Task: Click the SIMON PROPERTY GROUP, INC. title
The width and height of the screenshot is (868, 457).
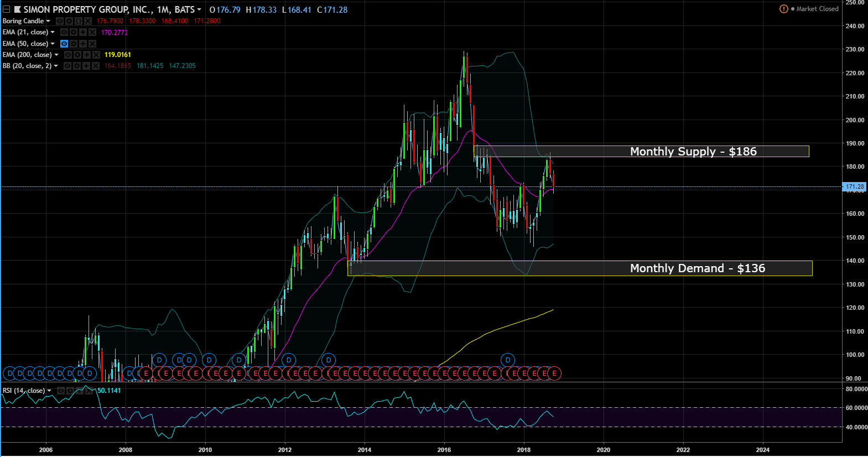Action: pyautogui.click(x=87, y=9)
